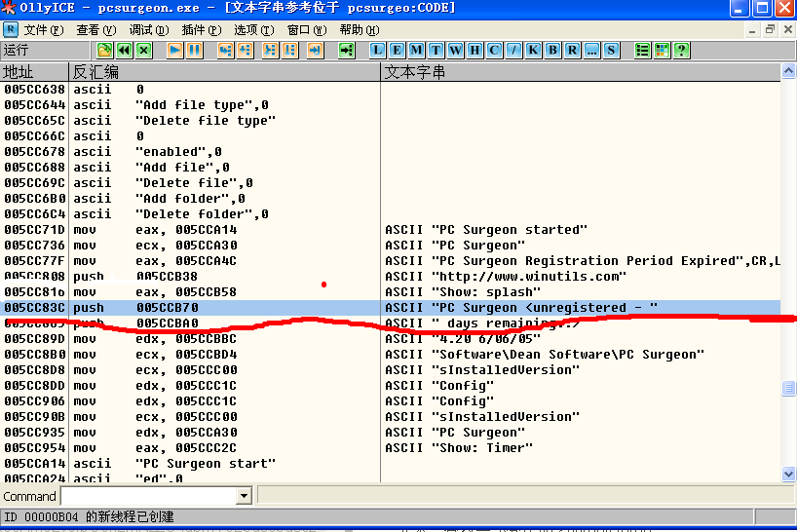Viewport: 797px width, 532px height.
Task: Show Executable modules via E button
Action: click(x=397, y=51)
